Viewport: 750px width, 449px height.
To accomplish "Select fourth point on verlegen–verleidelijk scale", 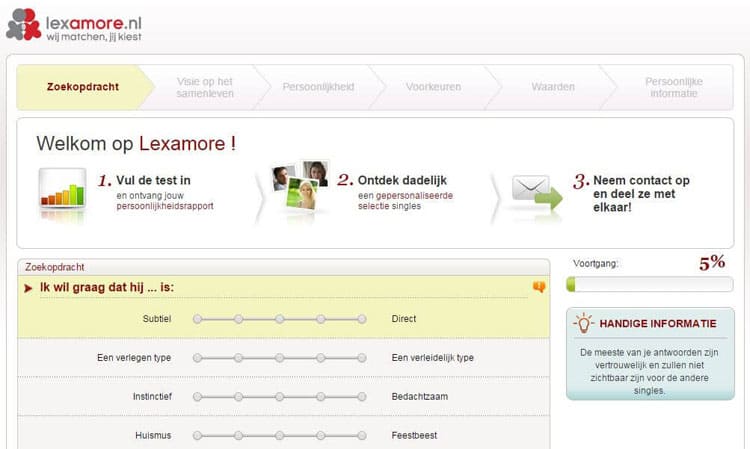I will [x=321, y=358].
